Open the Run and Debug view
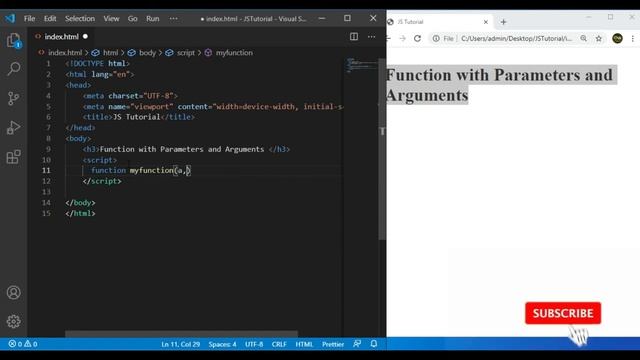Image resolution: width=640 pixels, height=360 pixels. tap(13, 128)
